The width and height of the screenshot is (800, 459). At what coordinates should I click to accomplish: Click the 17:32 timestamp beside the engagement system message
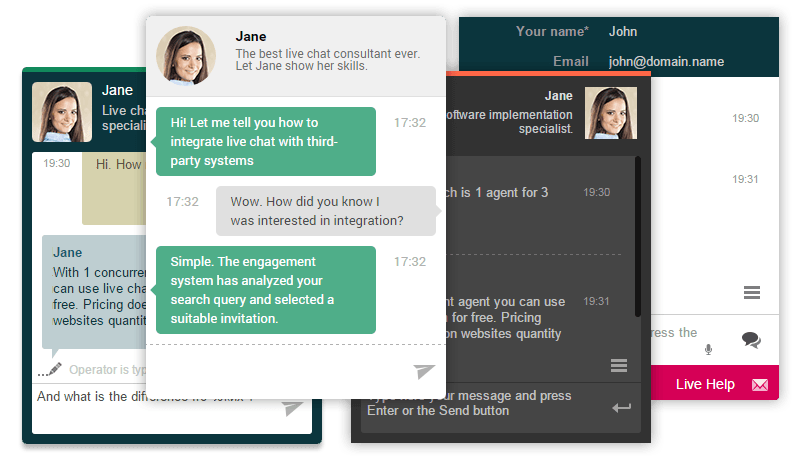[x=409, y=262]
